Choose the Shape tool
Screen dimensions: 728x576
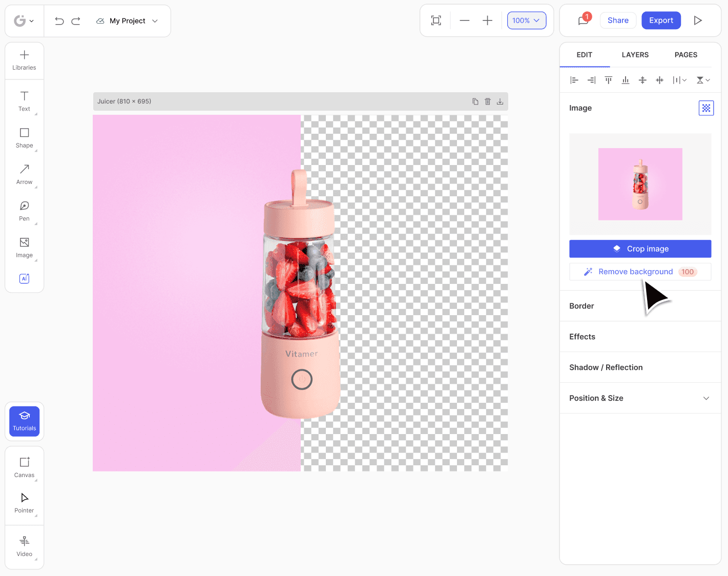pos(24,138)
